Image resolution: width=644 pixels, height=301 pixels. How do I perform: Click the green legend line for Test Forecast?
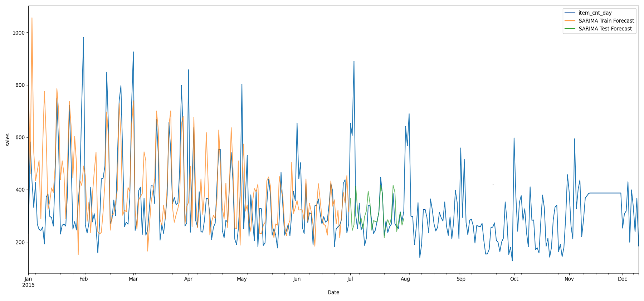[x=570, y=29]
